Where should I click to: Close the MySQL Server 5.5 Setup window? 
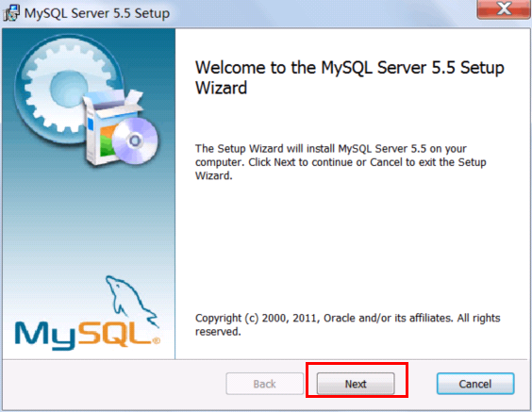[x=504, y=8]
